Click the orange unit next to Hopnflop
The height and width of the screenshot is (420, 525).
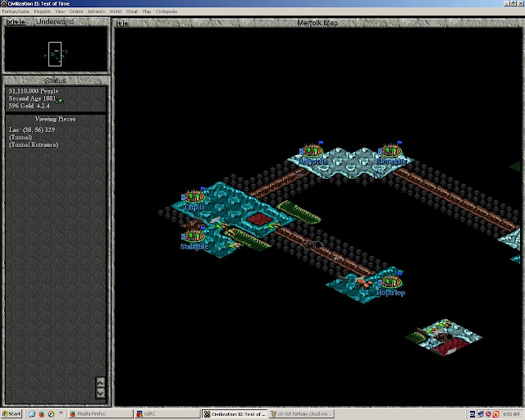(x=363, y=283)
